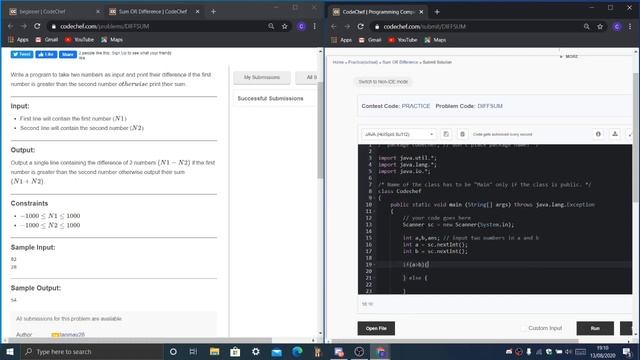This screenshot has width=640, height=360.
Task: Click the Run button
Action: 595,328
